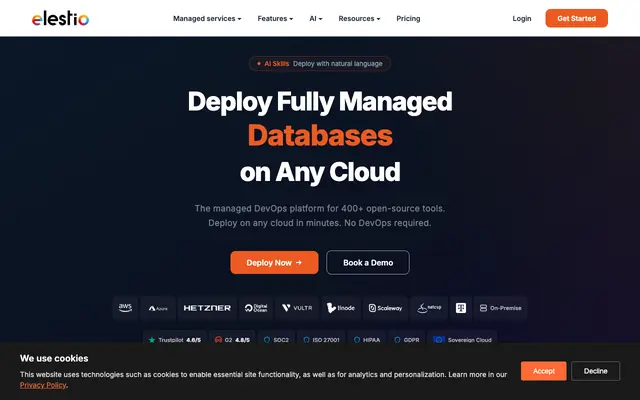Image resolution: width=640 pixels, height=400 pixels.
Task: Click the elestio logo
Action: click(x=60, y=18)
